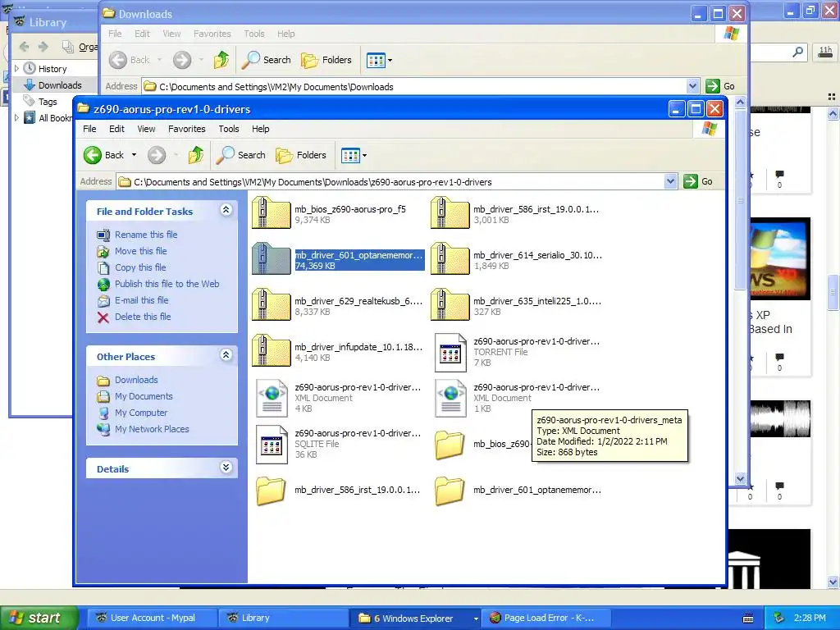840x630 pixels.
Task: Open Edit menu in z690 drivers window
Action: [116, 129]
